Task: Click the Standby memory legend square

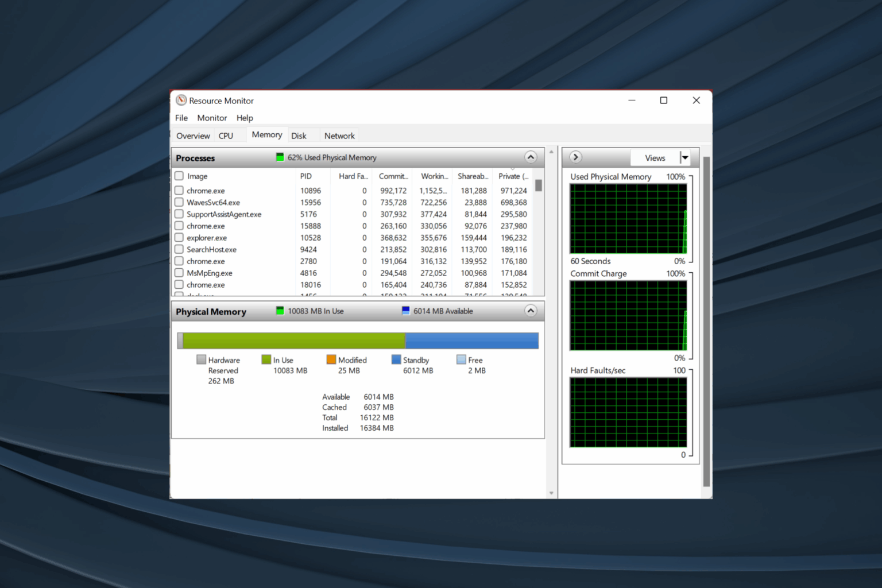Action: (397, 359)
